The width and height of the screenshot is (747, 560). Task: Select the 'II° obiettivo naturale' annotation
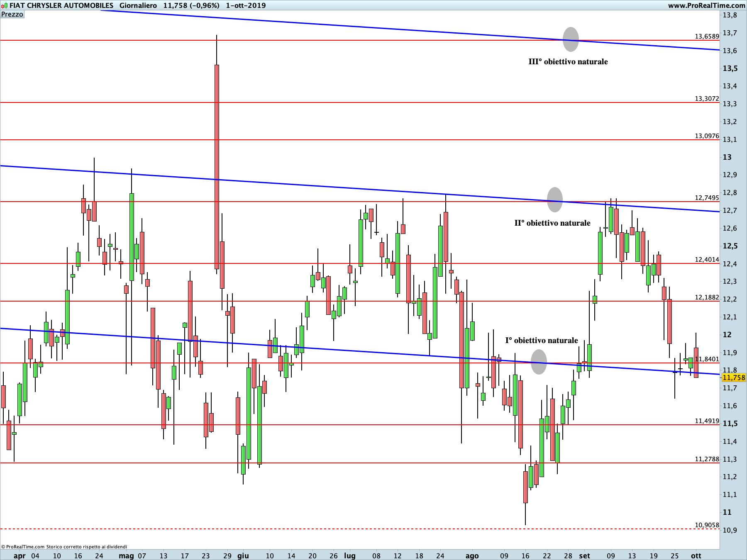click(552, 223)
